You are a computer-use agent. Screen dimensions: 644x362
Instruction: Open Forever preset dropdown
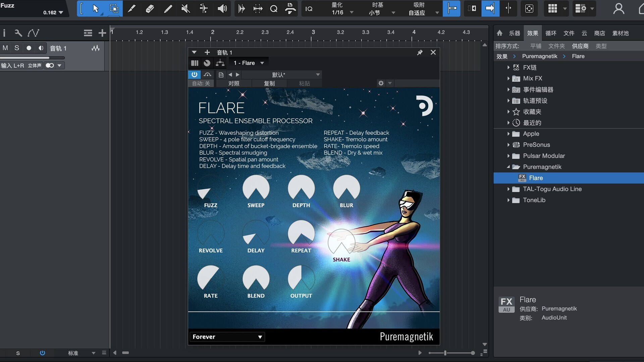(x=227, y=337)
